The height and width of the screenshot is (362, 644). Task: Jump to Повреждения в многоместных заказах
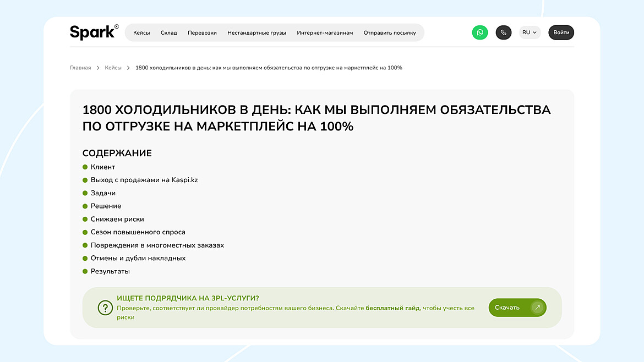click(x=157, y=245)
